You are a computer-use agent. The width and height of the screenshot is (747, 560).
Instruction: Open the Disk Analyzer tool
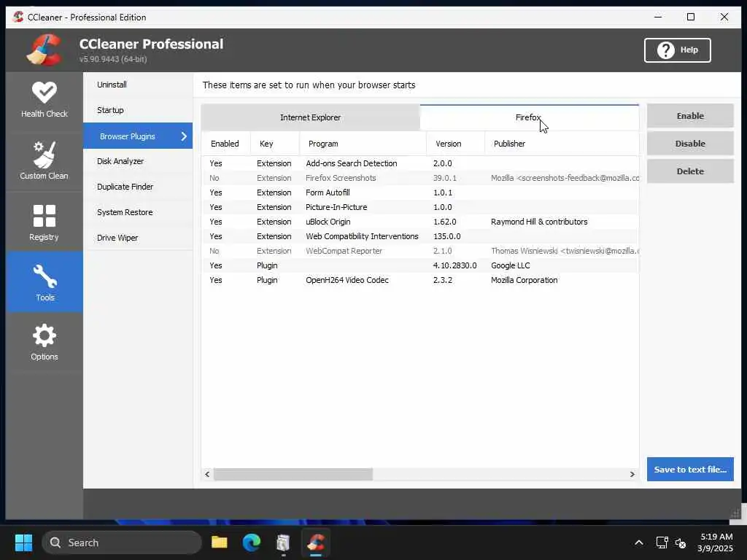click(x=138, y=161)
